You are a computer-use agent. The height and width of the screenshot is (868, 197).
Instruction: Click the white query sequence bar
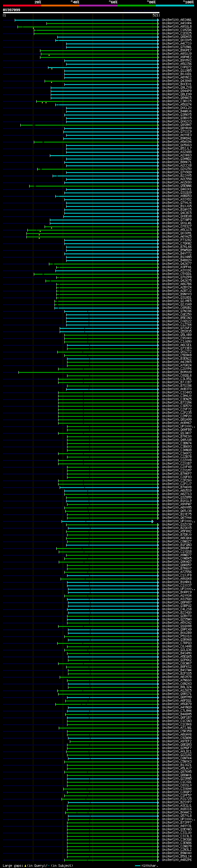81,12
